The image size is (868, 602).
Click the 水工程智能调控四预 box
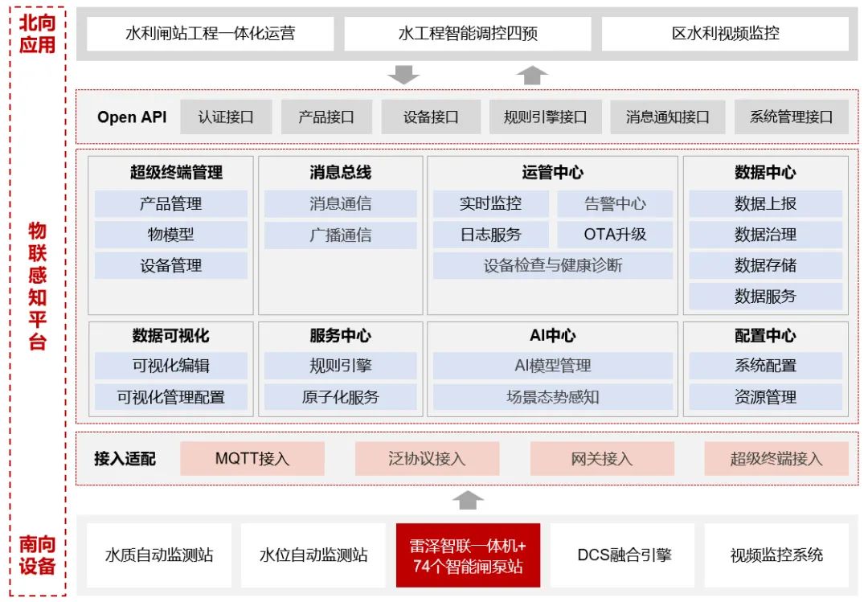pos(468,34)
